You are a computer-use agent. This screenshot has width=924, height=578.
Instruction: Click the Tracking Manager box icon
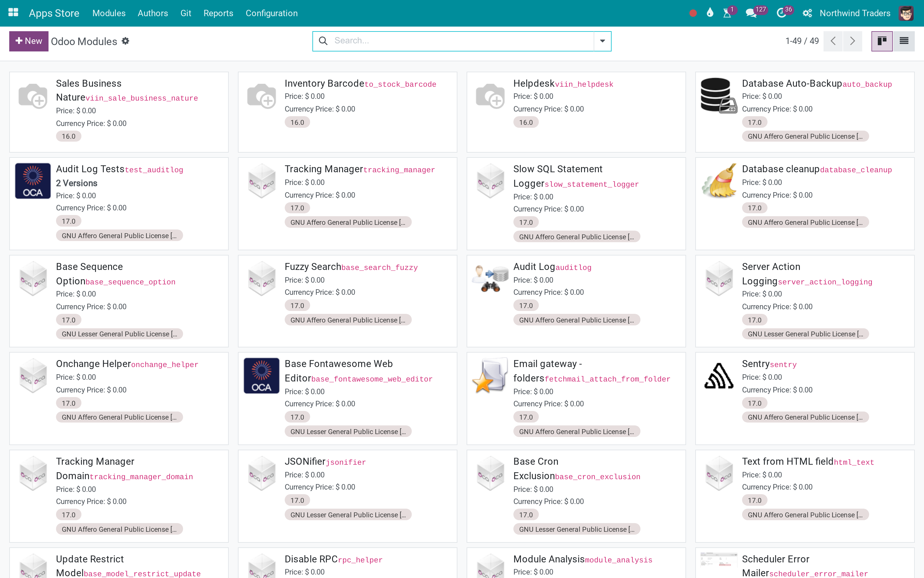tap(262, 181)
